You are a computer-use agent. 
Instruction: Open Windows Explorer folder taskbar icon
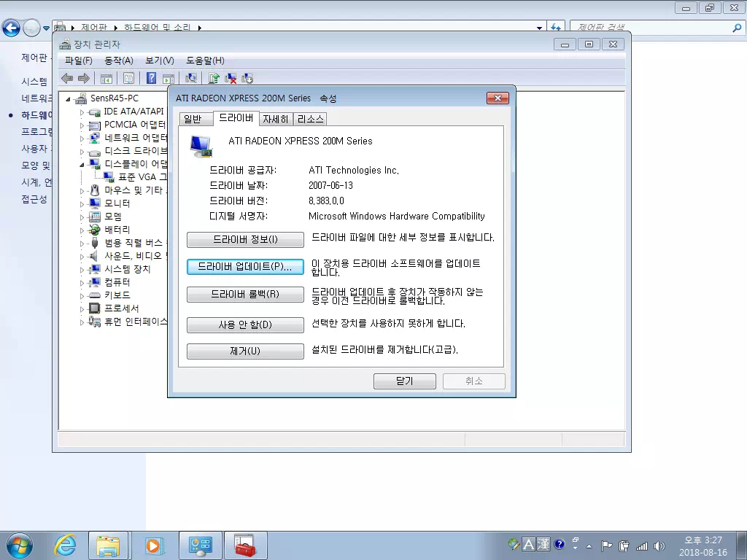108,545
